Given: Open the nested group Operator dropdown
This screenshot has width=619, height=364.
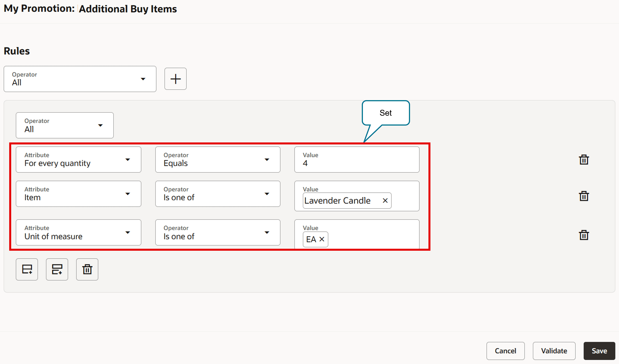Looking at the screenshot, I should (x=65, y=125).
